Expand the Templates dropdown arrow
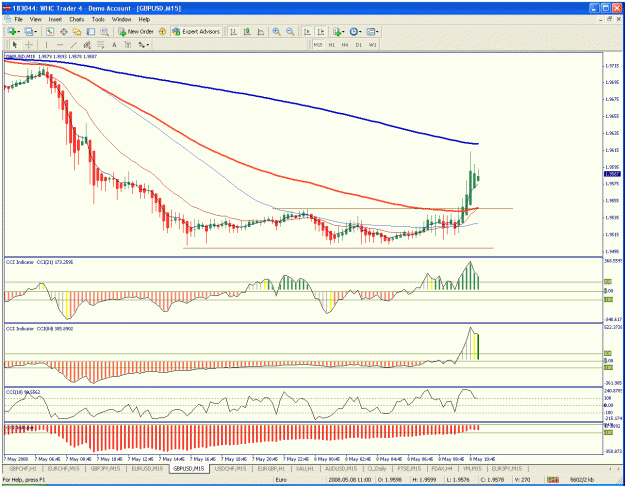 (x=377, y=32)
